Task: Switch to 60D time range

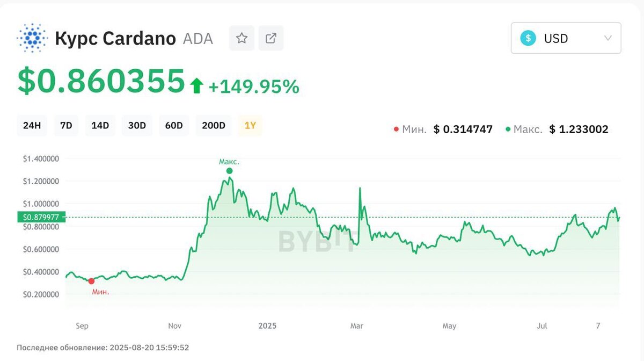Action: (x=174, y=126)
